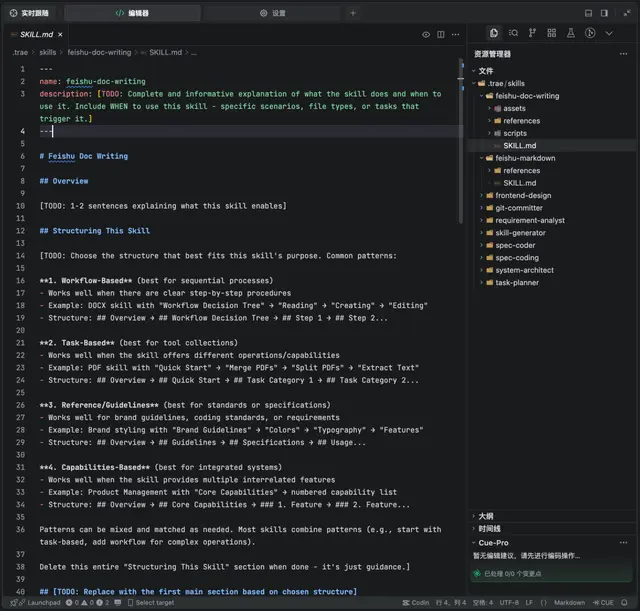
Task: Open the Explorer files view icon
Action: [x=493, y=33]
